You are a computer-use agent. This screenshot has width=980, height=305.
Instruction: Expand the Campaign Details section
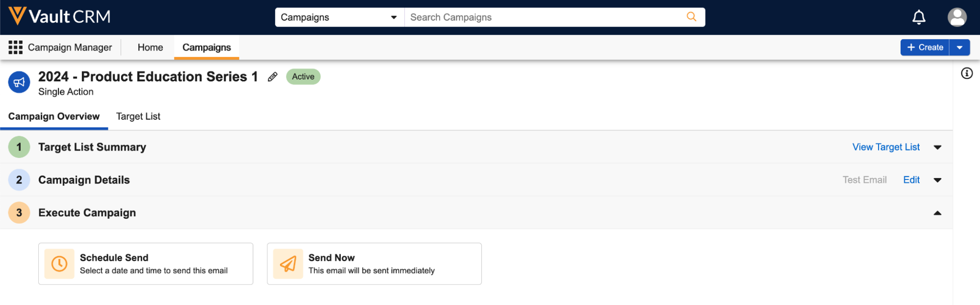937,180
